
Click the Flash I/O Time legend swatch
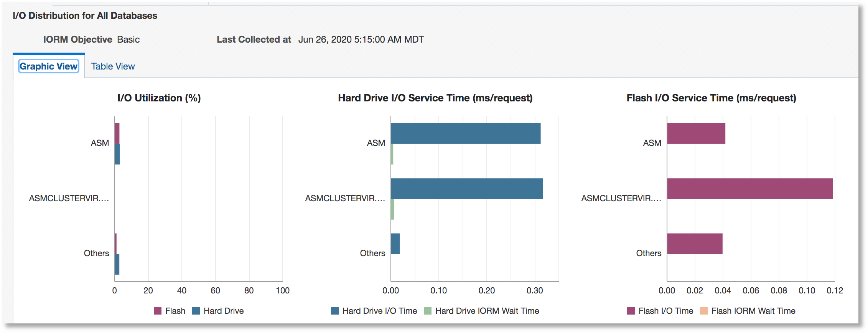tap(631, 311)
